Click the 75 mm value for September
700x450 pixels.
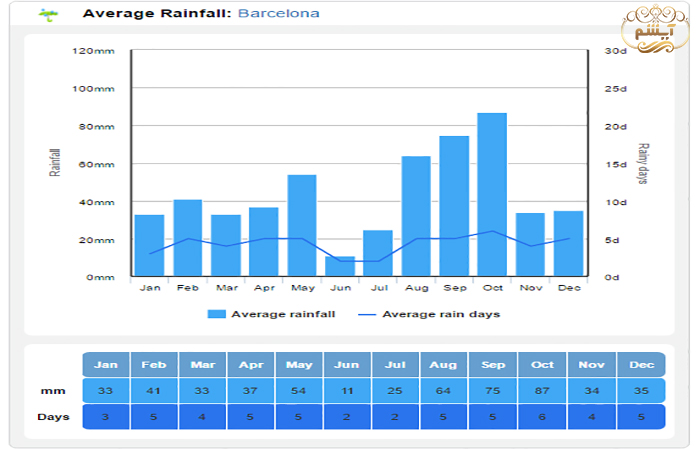coord(493,391)
